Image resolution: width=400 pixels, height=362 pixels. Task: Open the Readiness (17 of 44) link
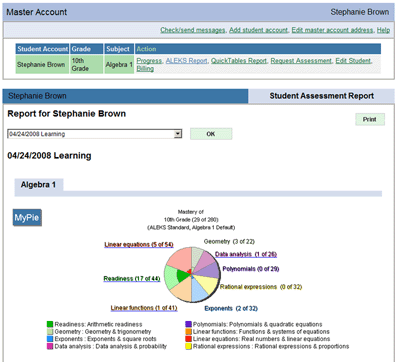pyautogui.click(x=132, y=279)
